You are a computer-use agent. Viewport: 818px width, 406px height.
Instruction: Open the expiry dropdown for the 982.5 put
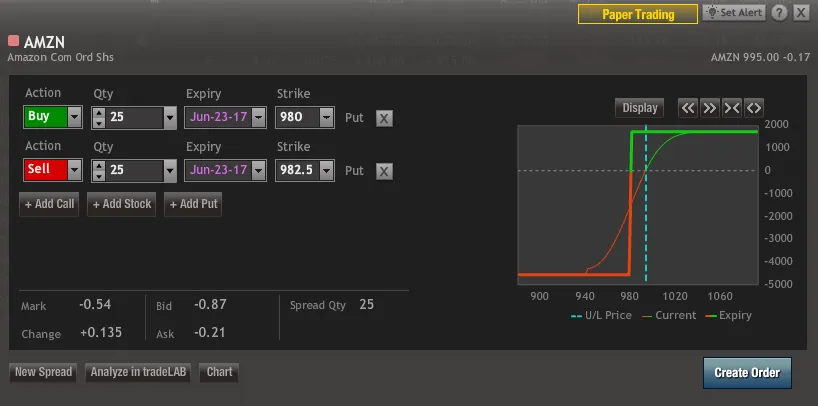click(259, 171)
